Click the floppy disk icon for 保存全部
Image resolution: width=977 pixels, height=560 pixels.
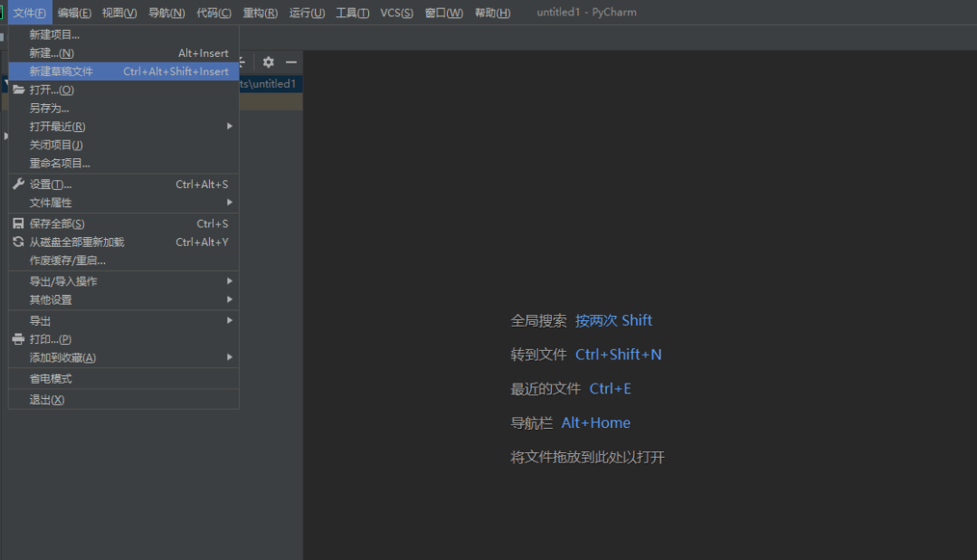(19, 223)
